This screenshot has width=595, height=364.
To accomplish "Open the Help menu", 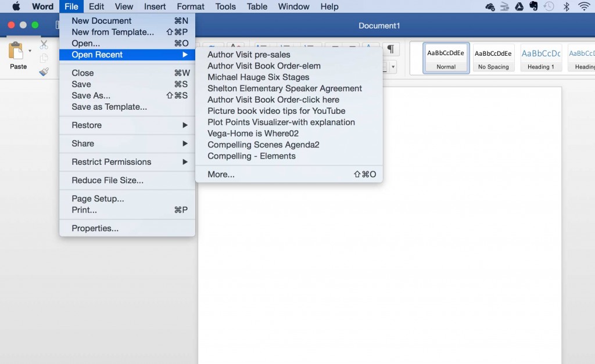I will 329,6.
